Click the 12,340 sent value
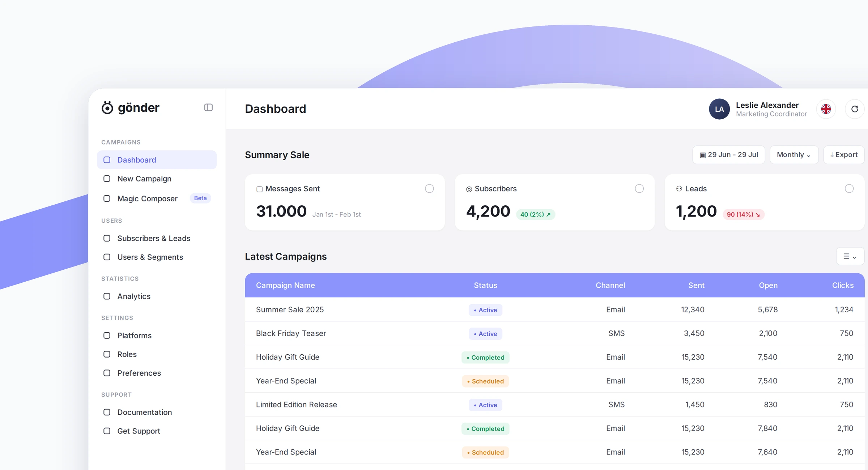The height and width of the screenshot is (470, 868). coord(693,309)
